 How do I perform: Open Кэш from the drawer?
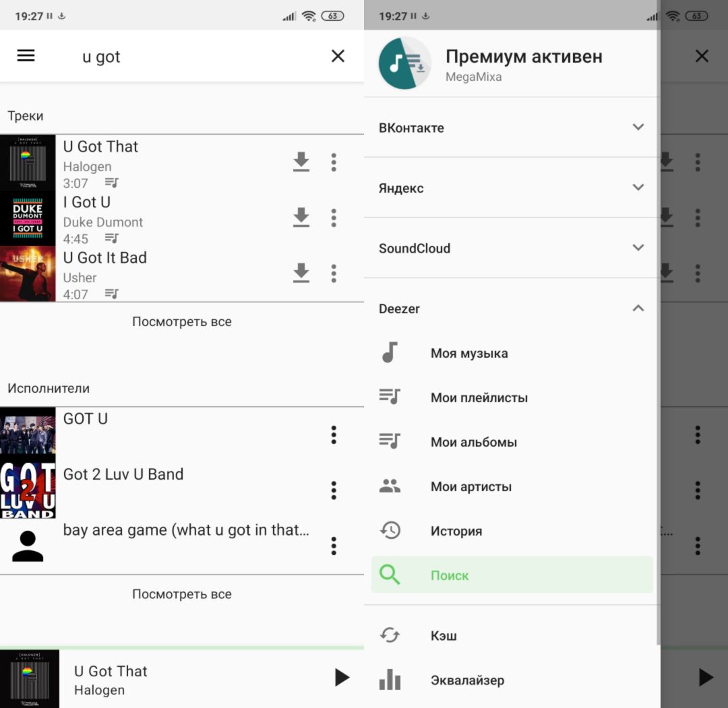511,636
